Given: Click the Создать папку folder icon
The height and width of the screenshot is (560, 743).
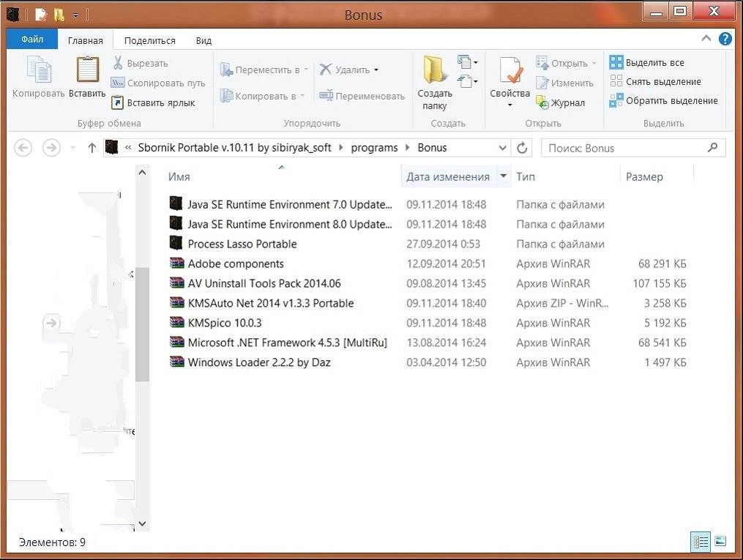Looking at the screenshot, I should tap(433, 70).
